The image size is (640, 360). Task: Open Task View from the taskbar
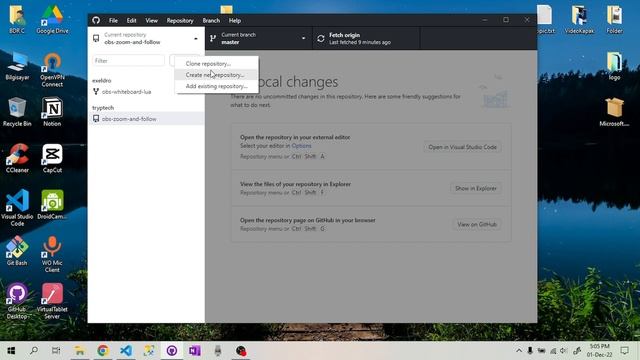(x=56, y=351)
